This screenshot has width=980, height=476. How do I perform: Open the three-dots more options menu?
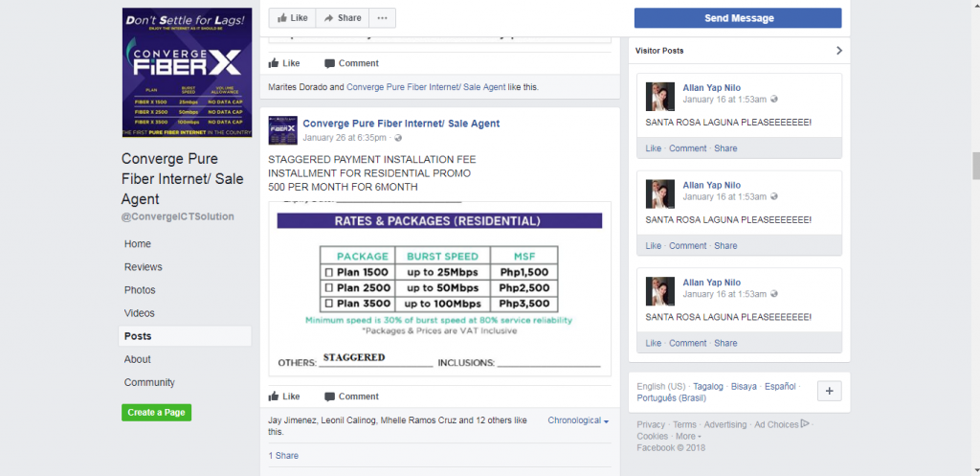coord(382,18)
